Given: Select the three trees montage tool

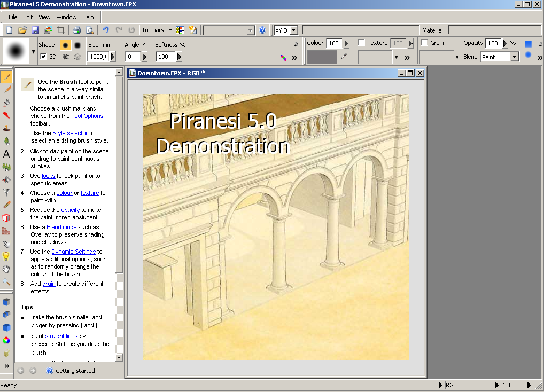Looking at the screenshot, I should pyautogui.click(x=6, y=167).
